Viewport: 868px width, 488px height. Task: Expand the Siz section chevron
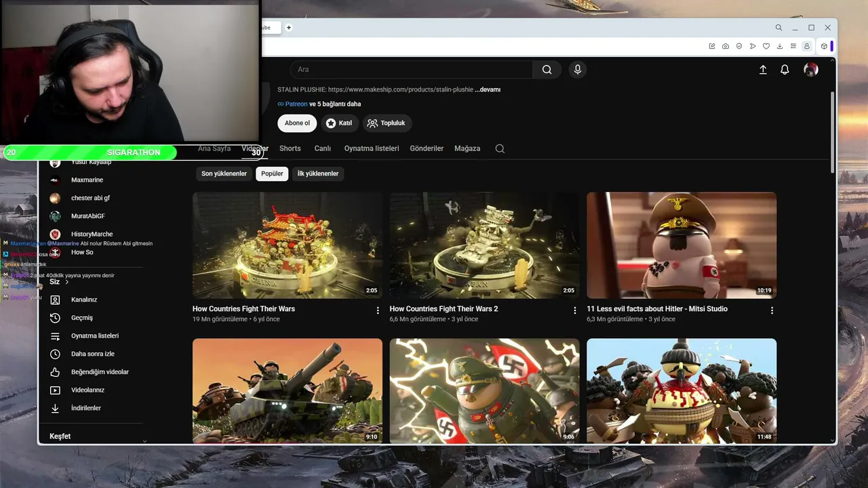click(67, 282)
